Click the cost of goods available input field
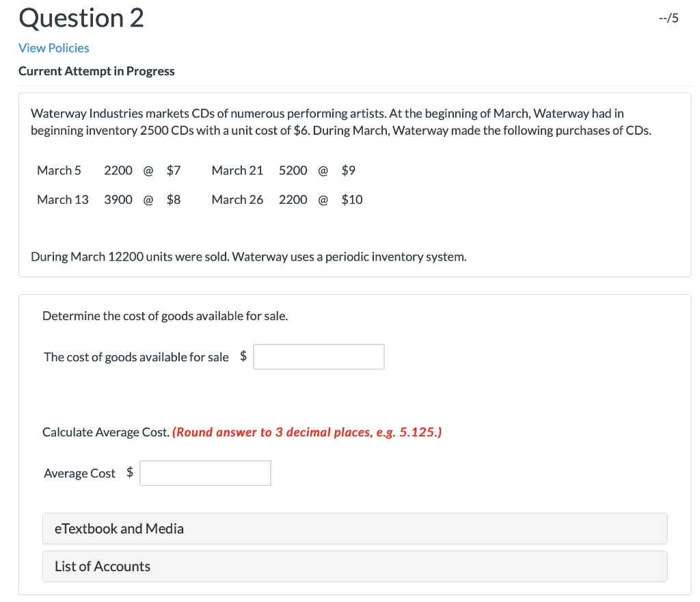Screen dimensions: 700x602 pos(319,356)
